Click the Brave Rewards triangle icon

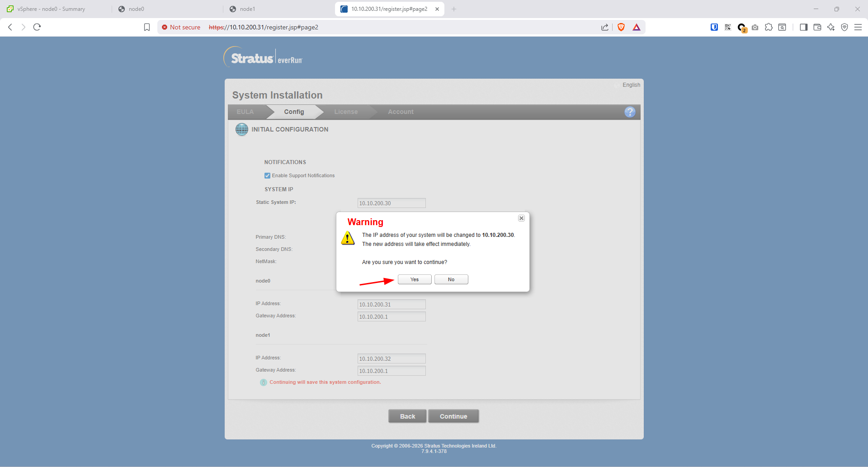tap(637, 27)
